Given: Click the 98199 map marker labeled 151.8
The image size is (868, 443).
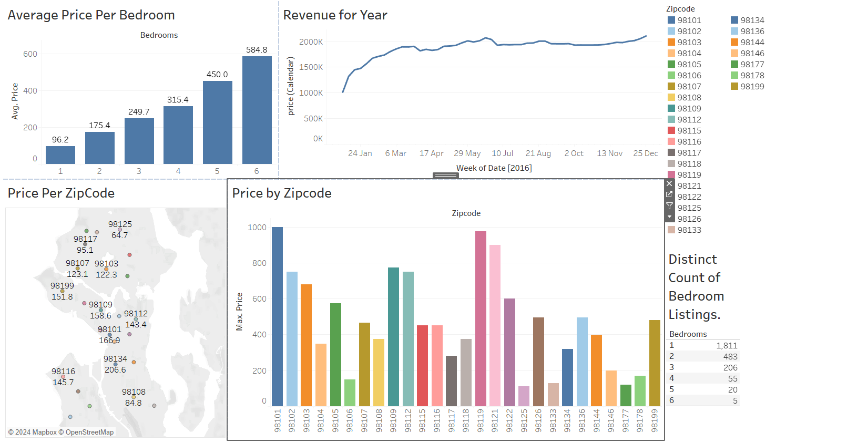Looking at the screenshot, I should click(x=63, y=291).
